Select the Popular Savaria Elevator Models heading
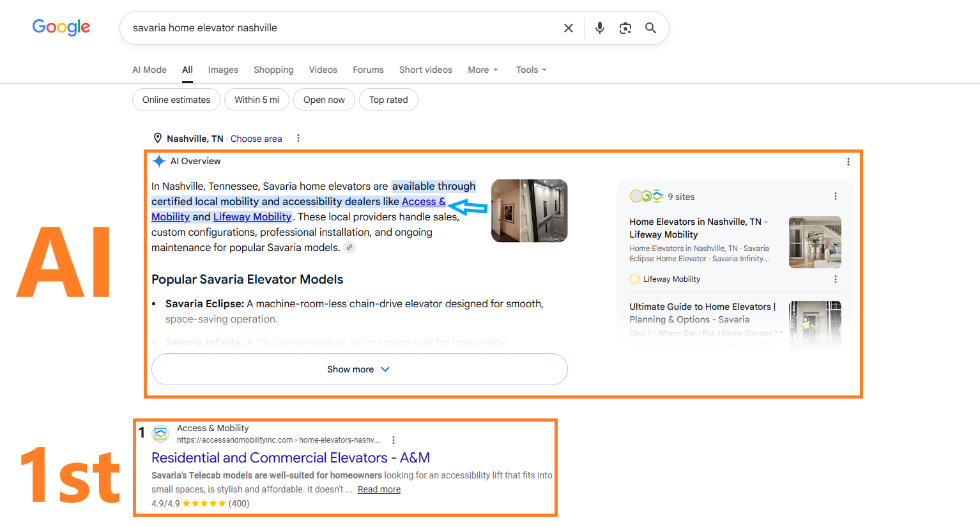 coord(247,279)
